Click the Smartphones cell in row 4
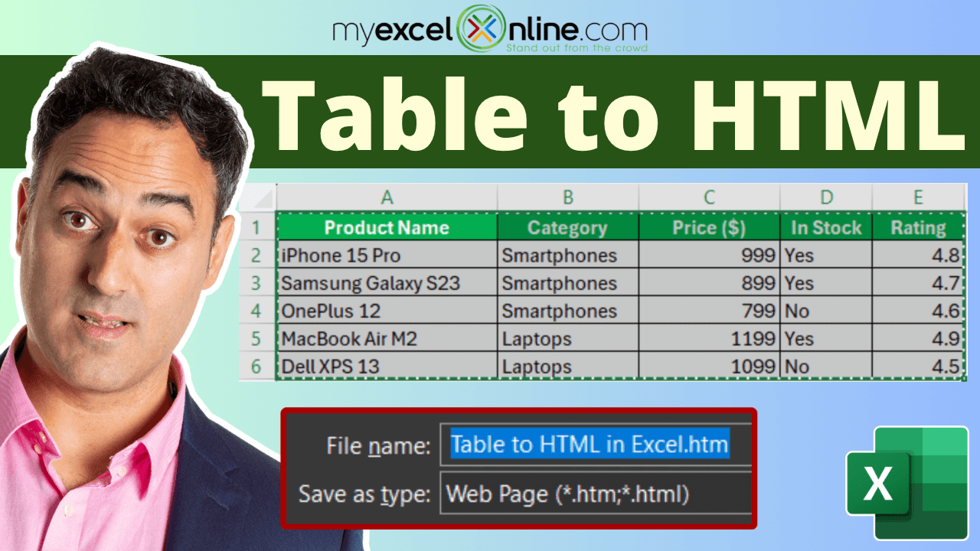Image resolution: width=980 pixels, height=551 pixels. point(567,310)
